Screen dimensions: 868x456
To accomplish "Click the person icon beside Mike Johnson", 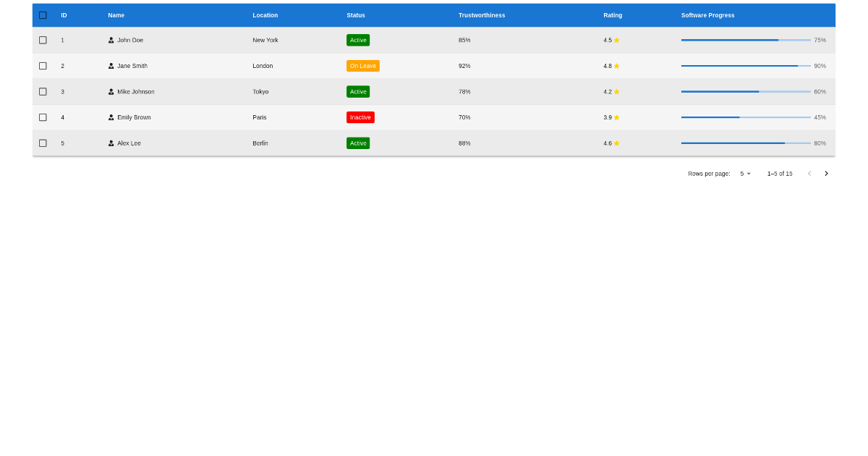I will 113,91.
